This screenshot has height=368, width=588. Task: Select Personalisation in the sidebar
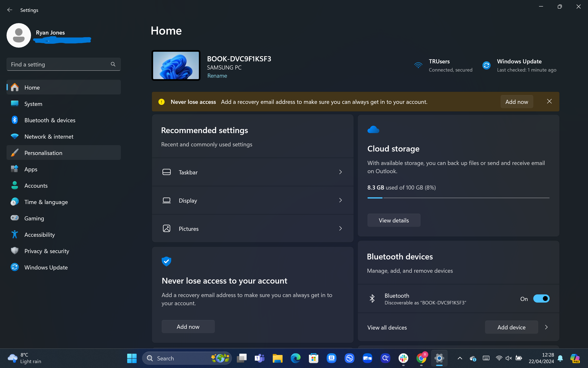(63, 153)
